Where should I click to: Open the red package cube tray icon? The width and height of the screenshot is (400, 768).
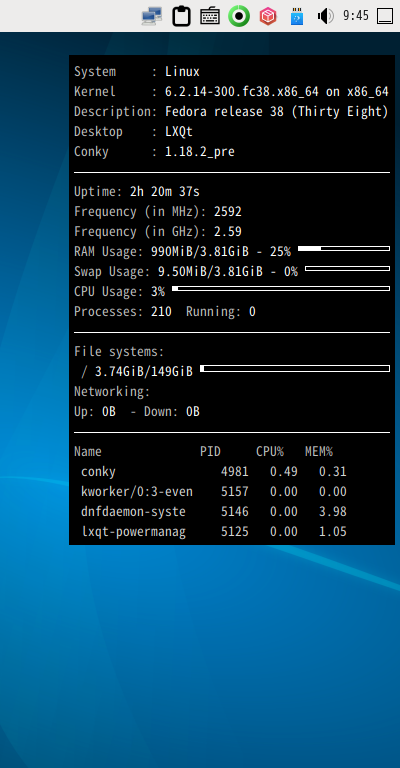(x=268, y=16)
